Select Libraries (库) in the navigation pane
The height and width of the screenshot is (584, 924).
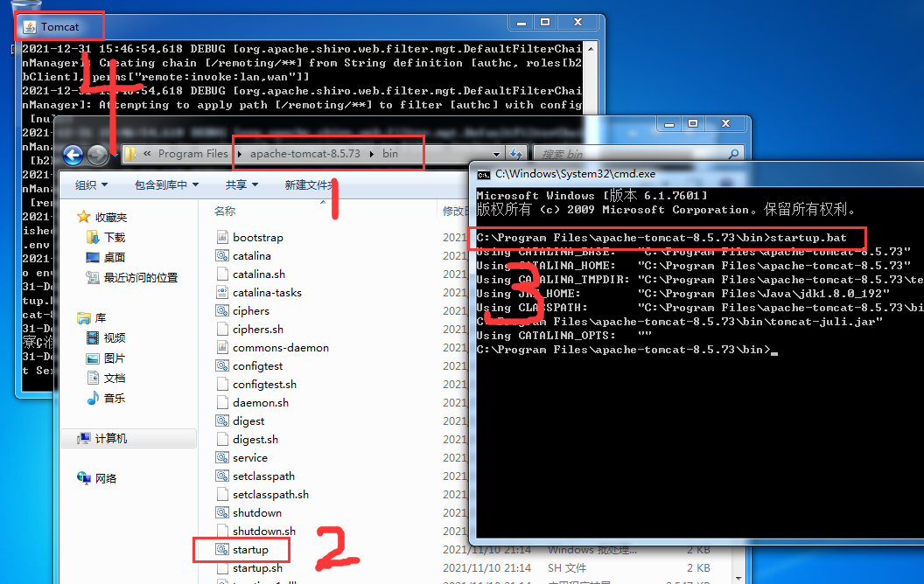click(100, 318)
